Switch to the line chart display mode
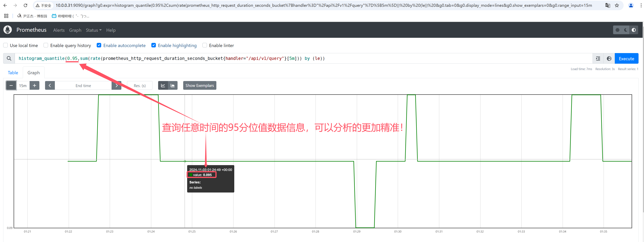Screen dimensions: 644x242 163,85
